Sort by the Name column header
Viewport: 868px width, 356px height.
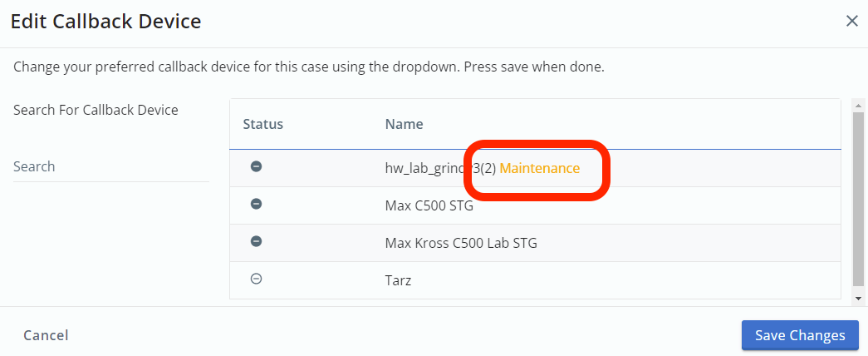tap(405, 124)
